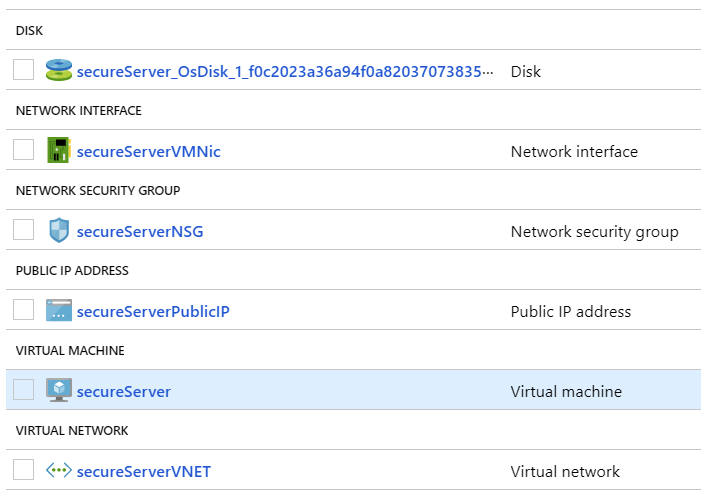Screen dimensions: 701x501
Task: Click the virtual machine monitor icon
Action: click(59, 390)
